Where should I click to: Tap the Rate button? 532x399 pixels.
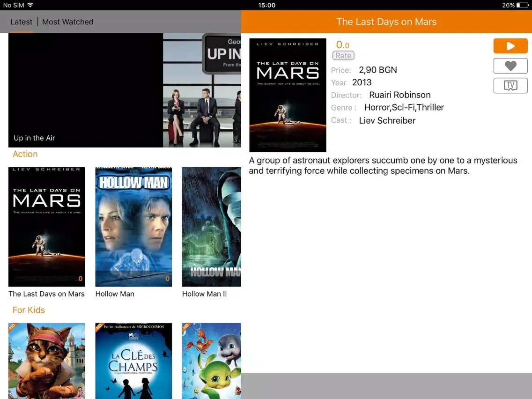click(343, 56)
